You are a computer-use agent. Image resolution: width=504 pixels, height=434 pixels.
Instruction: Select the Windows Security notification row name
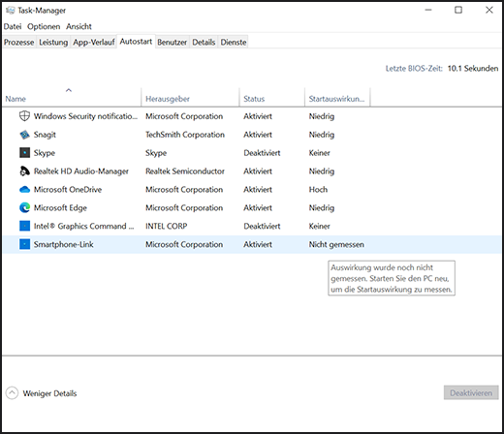coord(85,116)
